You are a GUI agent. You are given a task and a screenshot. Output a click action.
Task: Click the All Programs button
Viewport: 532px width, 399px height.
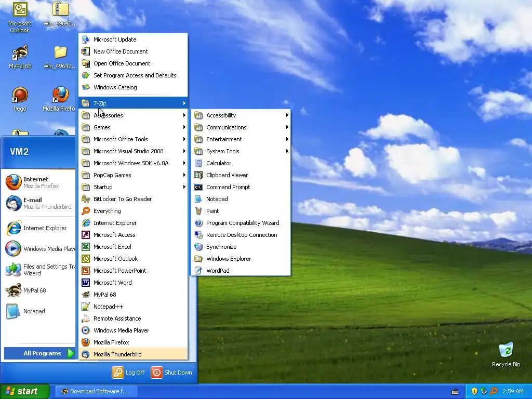coord(39,353)
